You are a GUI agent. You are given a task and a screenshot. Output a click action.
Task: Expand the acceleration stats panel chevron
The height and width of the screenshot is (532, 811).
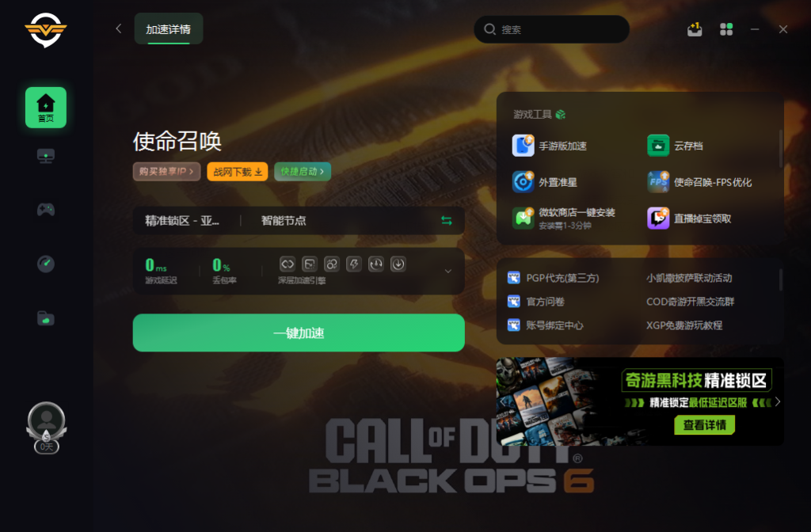click(x=448, y=271)
